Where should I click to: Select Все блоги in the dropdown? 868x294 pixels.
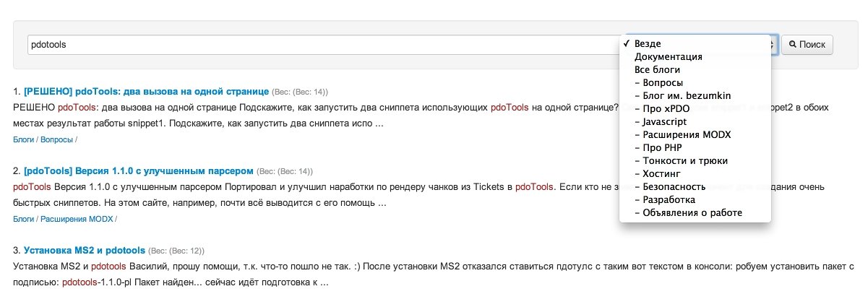pos(690,70)
